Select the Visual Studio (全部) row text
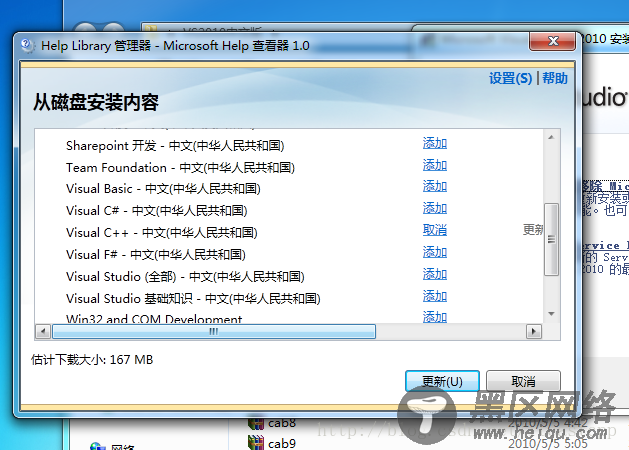 [x=185, y=277]
